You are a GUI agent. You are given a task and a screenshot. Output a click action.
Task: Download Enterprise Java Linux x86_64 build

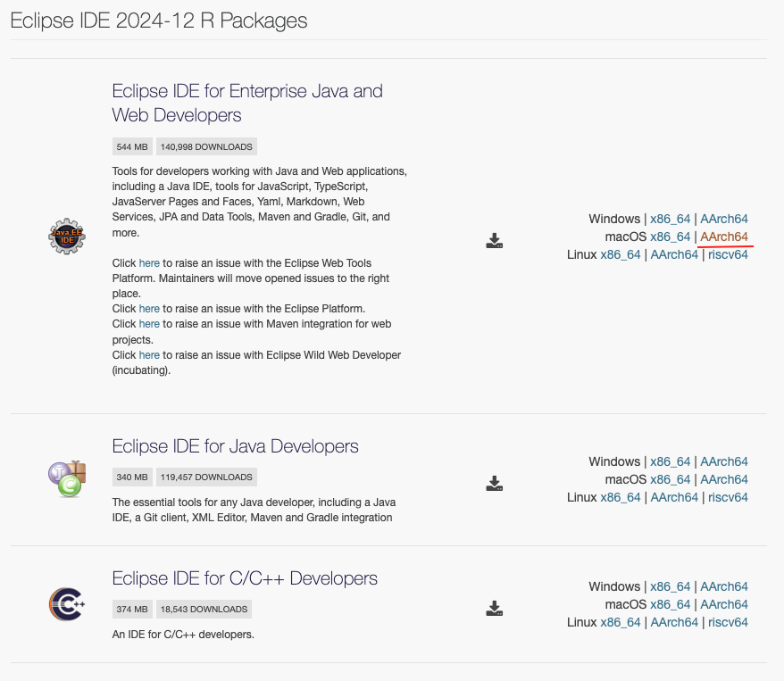tap(621, 254)
